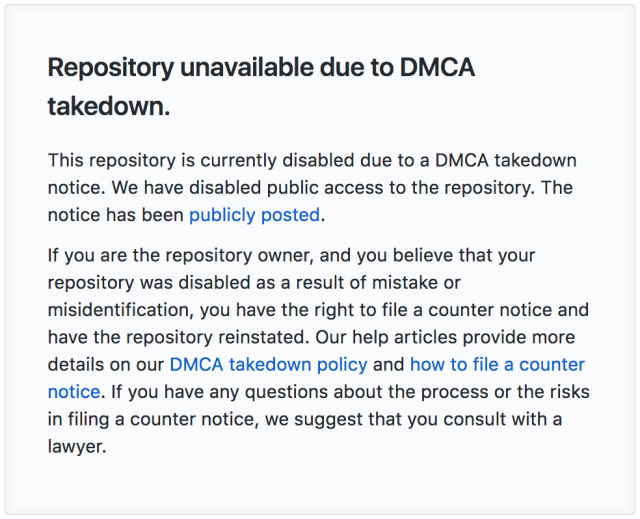This screenshot has width=640, height=519.
Task: Click 'Our help articles provide more' text
Action: pyautogui.click(x=445, y=337)
